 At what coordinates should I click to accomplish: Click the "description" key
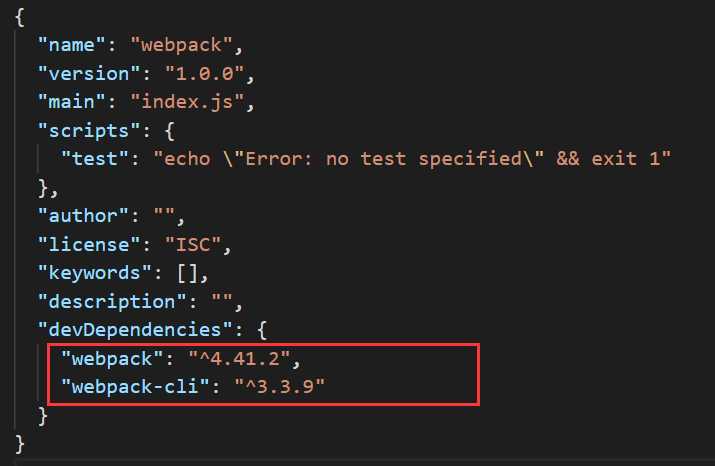tap(112, 302)
